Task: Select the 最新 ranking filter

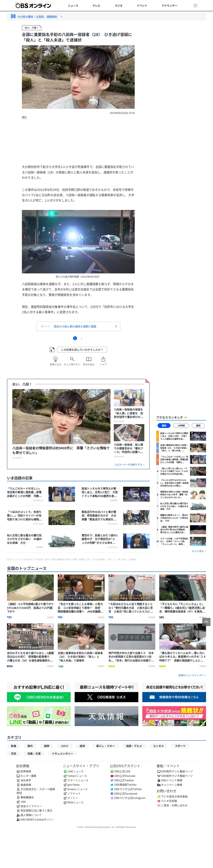Action: [164, 425]
